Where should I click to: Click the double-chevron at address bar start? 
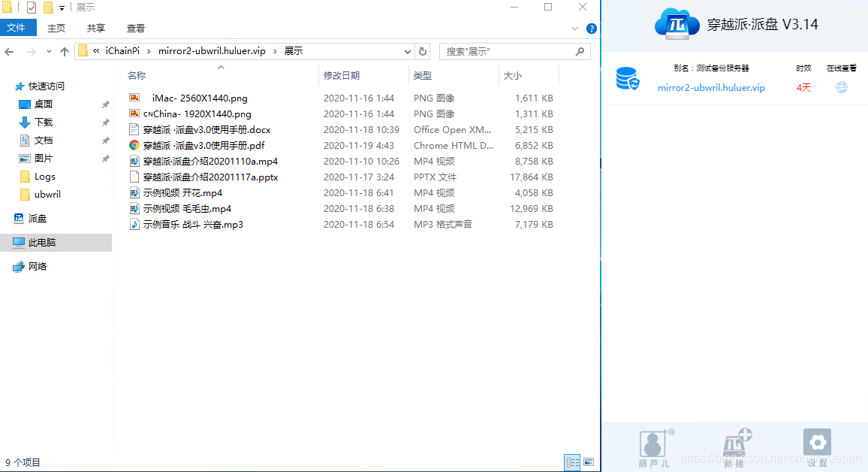[96, 51]
